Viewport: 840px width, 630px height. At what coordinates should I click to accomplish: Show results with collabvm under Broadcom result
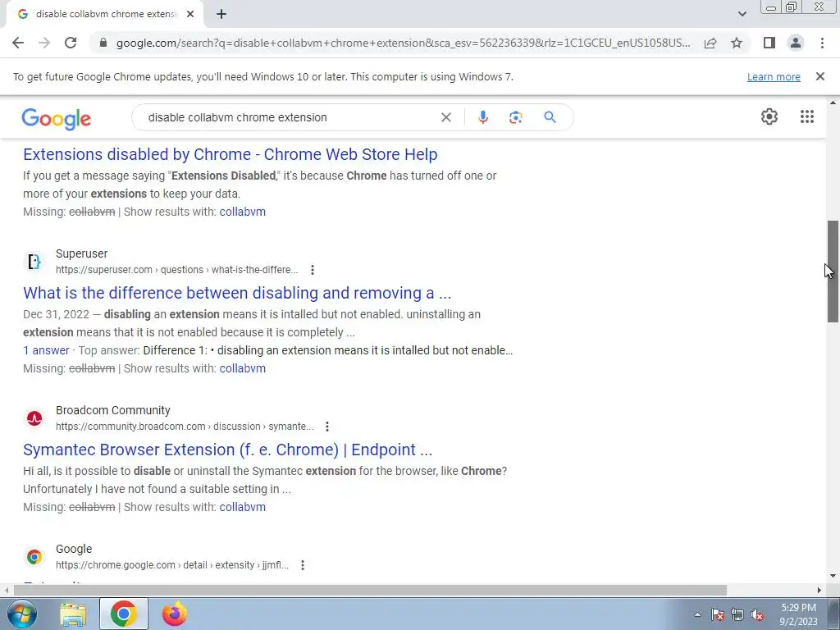pos(242,507)
